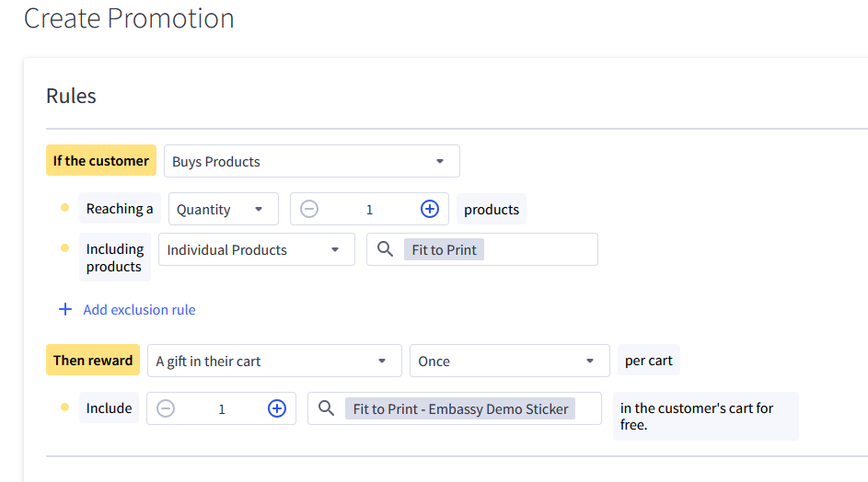Open the Quantity dropdown
This screenshot has width=868, height=482.
click(224, 209)
